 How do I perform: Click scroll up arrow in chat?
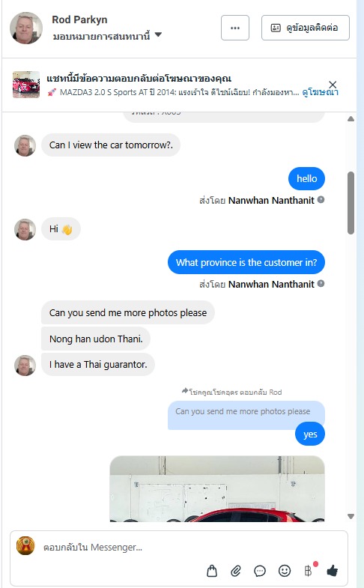(x=351, y=119)
